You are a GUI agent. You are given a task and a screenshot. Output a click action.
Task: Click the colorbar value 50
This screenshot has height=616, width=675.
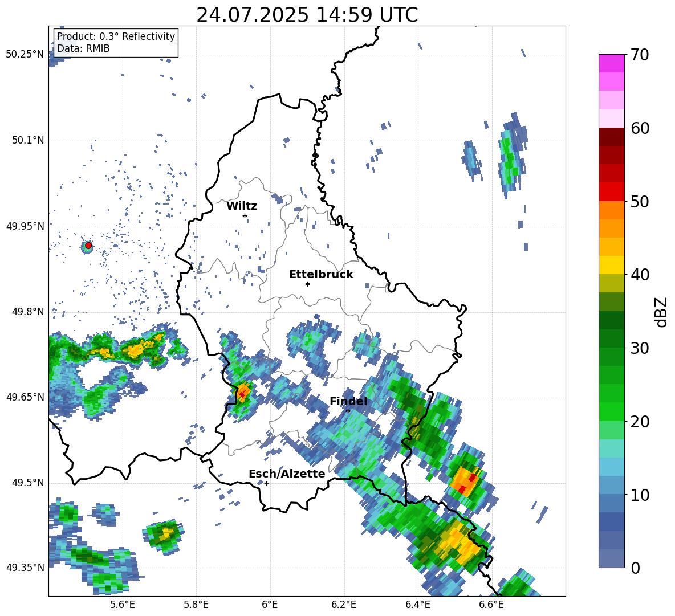point(640,202)
